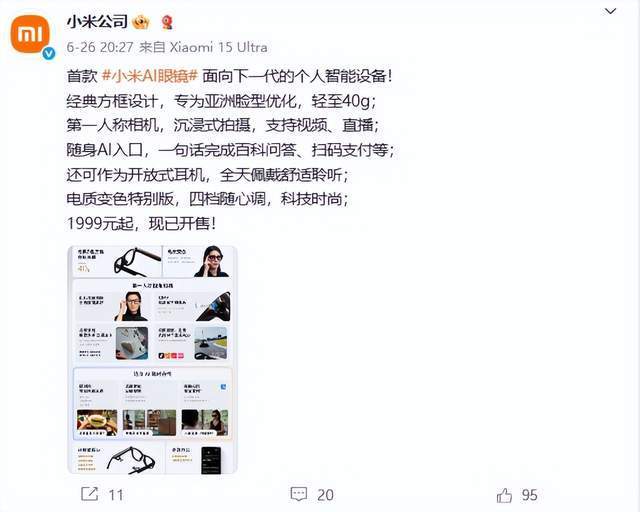The image size is (640, 512).
Task: Click the 1999元起 price line text
Action: point(141,224)
